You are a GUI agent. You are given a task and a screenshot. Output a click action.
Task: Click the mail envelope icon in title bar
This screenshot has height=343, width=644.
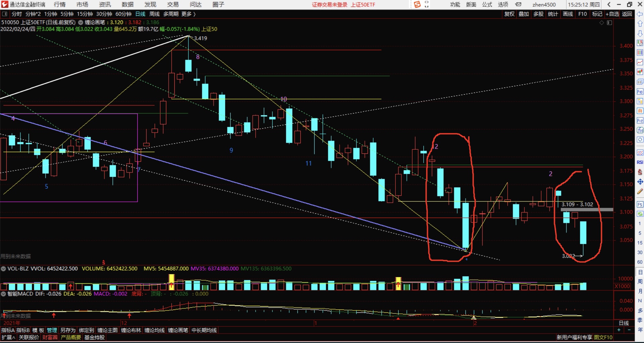(518, 4)
